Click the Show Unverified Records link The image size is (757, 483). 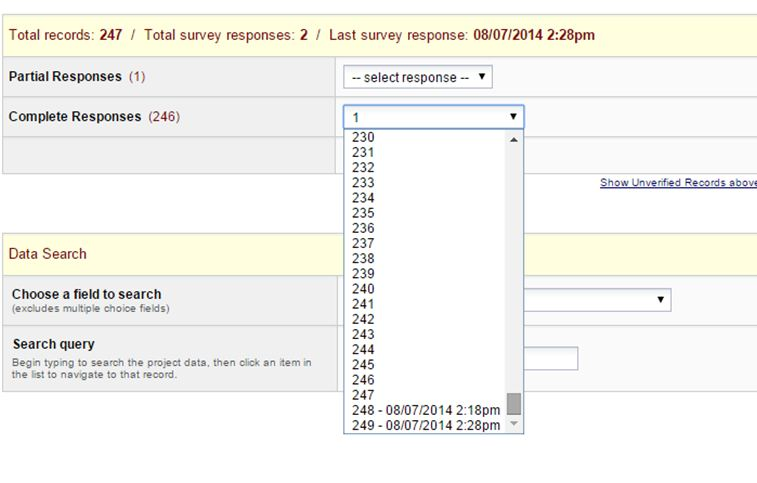pos(677,183)
